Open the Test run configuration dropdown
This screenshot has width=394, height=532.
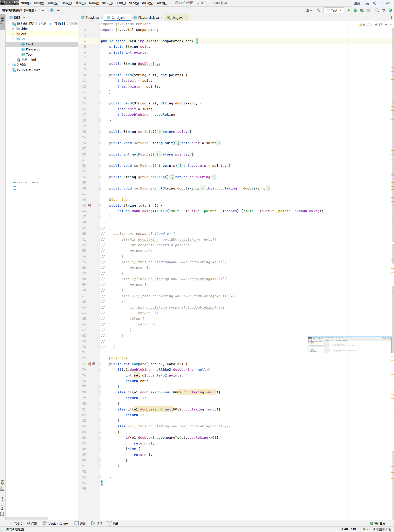(333, 10)
